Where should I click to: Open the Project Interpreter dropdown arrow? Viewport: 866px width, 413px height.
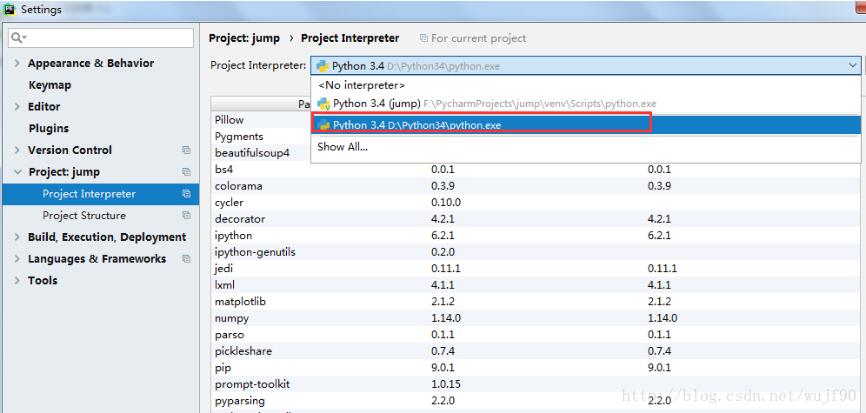[852, 66]
